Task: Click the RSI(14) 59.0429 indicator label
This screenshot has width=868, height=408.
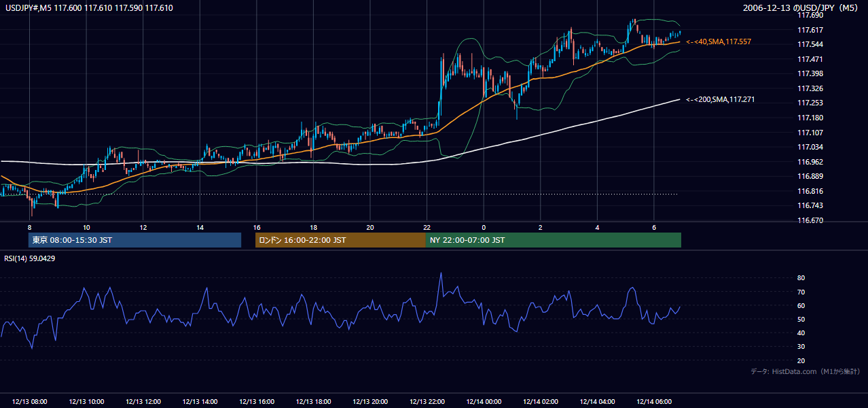Action: coord(30,258)
